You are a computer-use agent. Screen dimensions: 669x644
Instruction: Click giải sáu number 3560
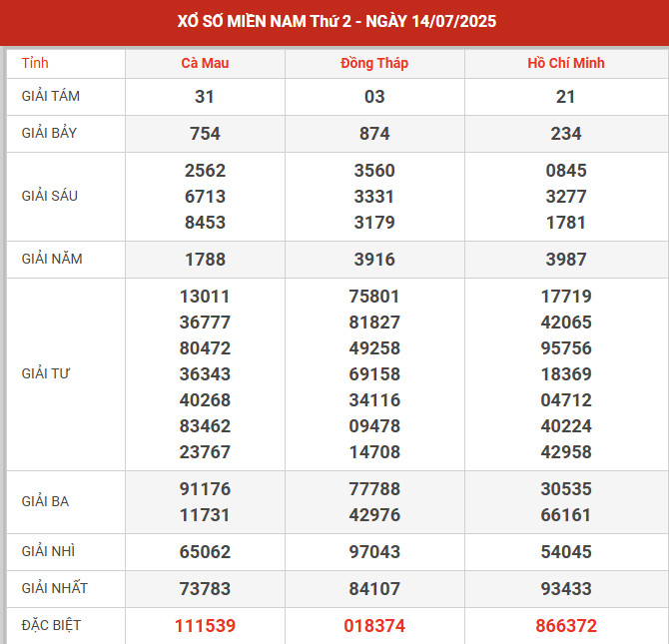(x=374, y=171)
